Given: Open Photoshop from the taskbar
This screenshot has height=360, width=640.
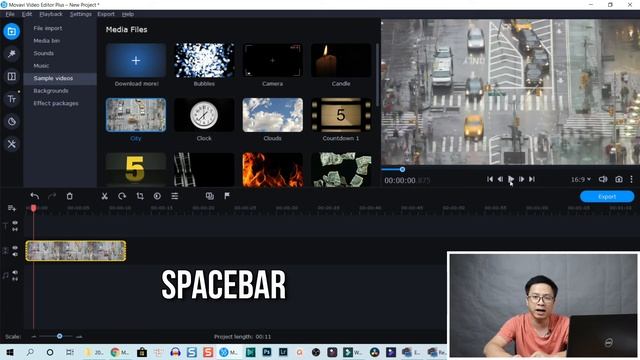Looking at the screenshot, I should [267, 352].
